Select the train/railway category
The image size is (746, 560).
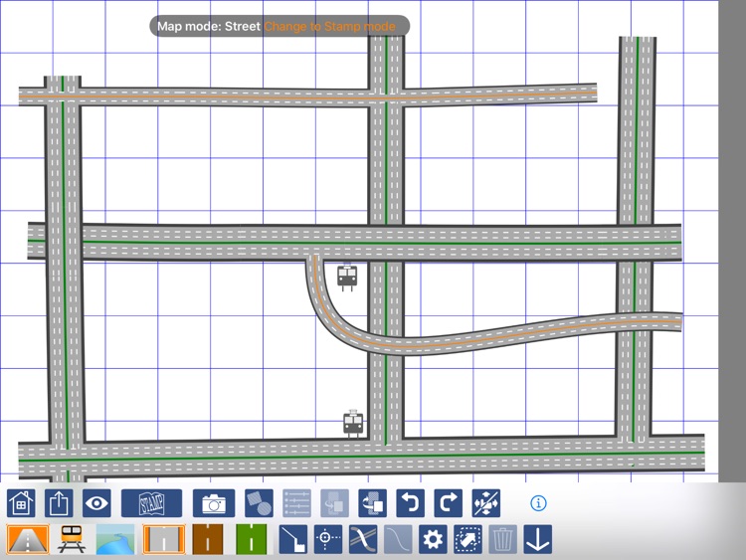click(72, 540)
